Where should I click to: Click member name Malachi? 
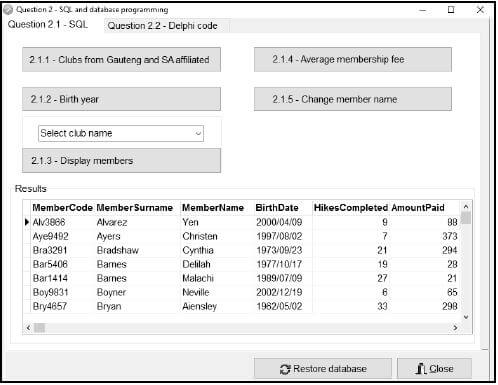tap(198, 278)
